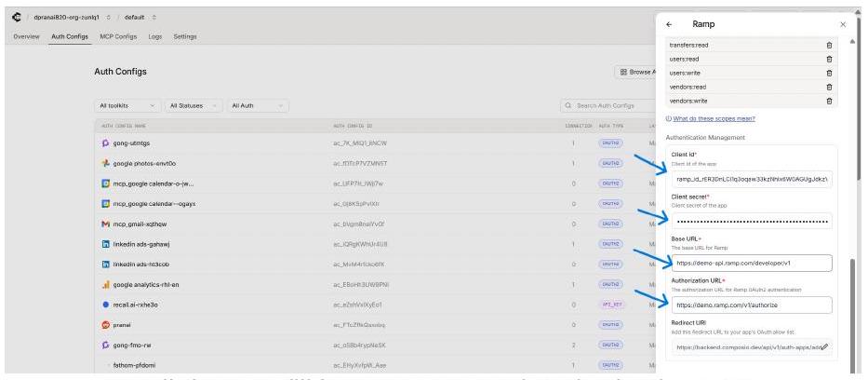Click into the Client secret field
This screenshot has height=380, width=868.
(752, 221)
